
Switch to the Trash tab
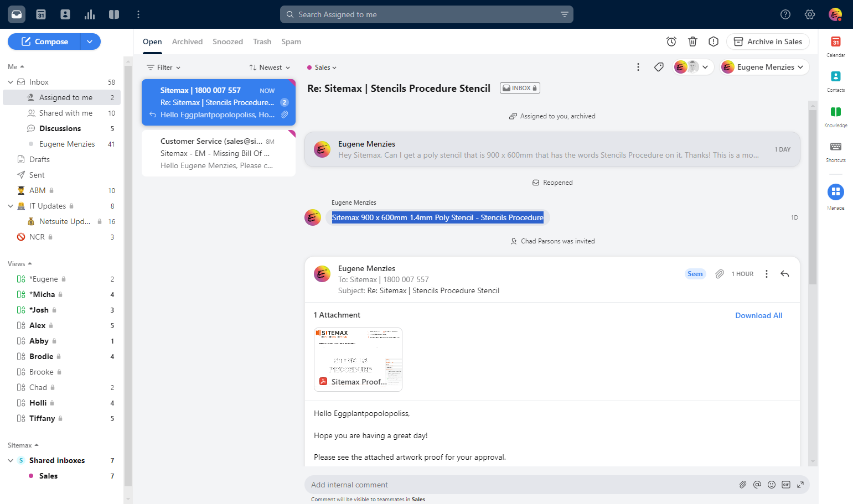pyautogui.click(x=262, y=41)
